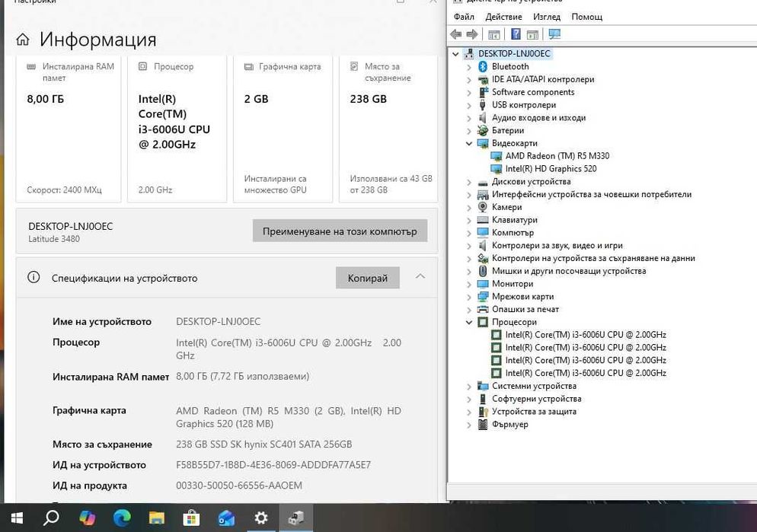Select Контролери на устройства за съхраняване на данни

(593, 258)
